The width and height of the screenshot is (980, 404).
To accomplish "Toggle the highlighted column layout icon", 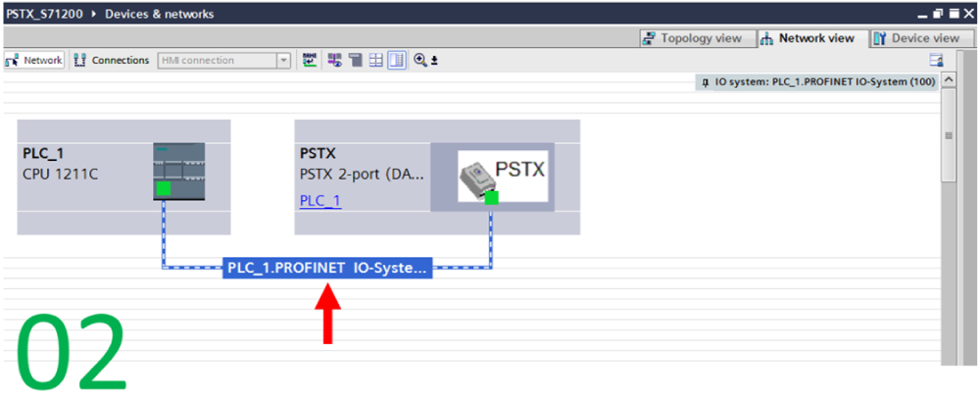I will 396,60.
